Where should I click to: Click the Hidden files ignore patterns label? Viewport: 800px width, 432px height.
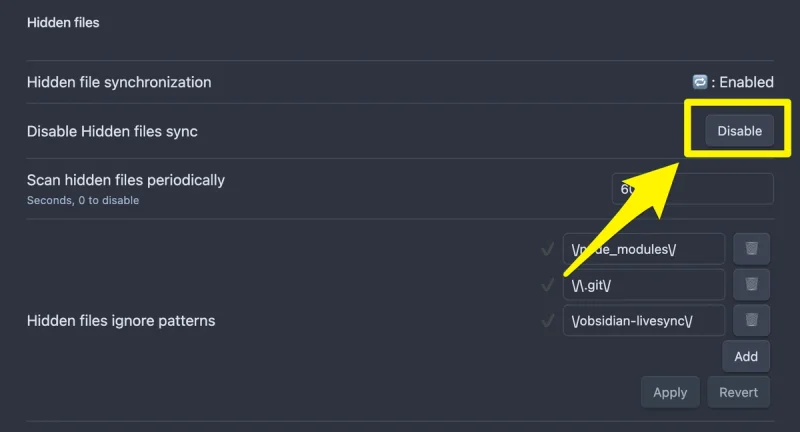coord(121,321)
